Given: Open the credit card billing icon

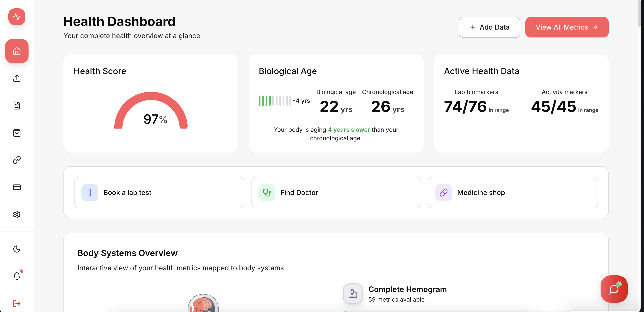Looking at the screenshot, I should pos(17,187).
